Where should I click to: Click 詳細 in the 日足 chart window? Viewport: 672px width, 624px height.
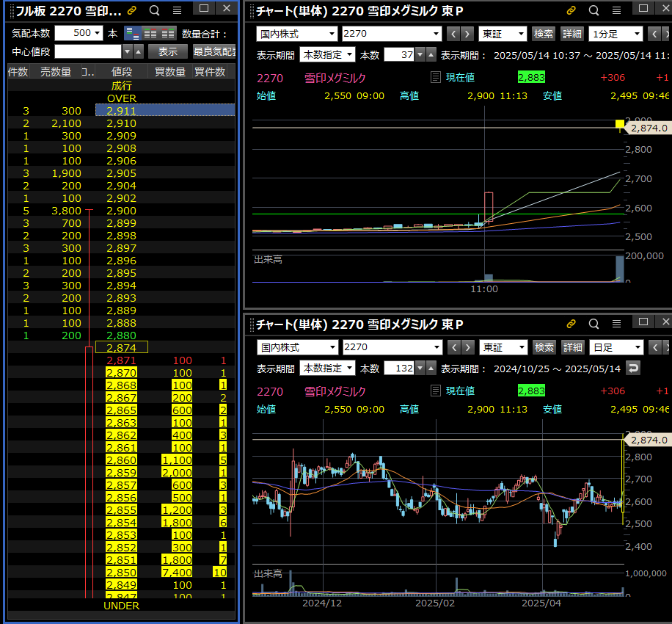[x=572, y=347]
